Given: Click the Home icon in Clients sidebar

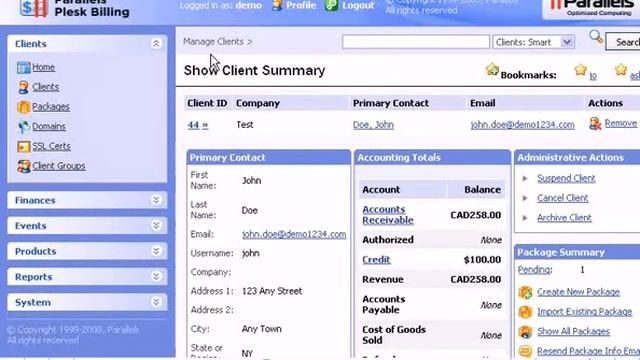Looking at the screenshot, I should [x=23, y=67].
